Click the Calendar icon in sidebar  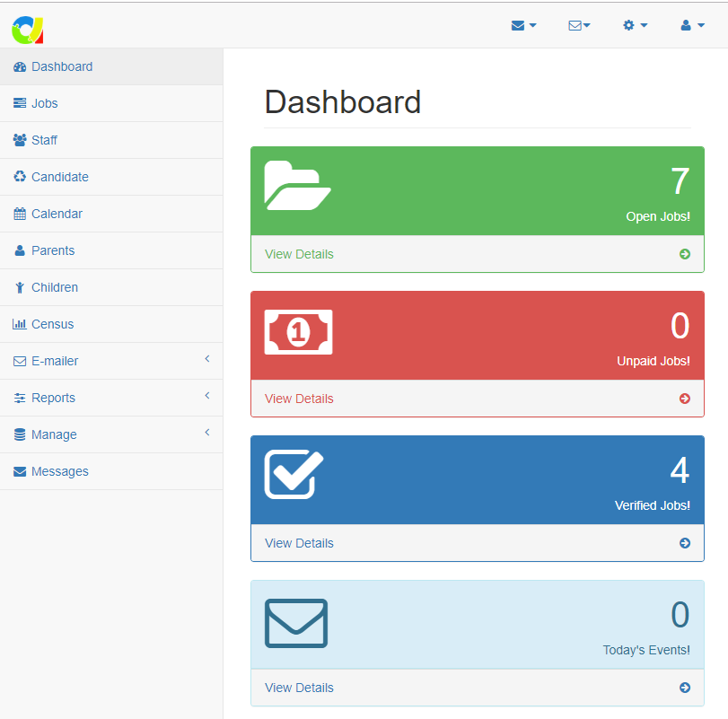pos(20,214)
